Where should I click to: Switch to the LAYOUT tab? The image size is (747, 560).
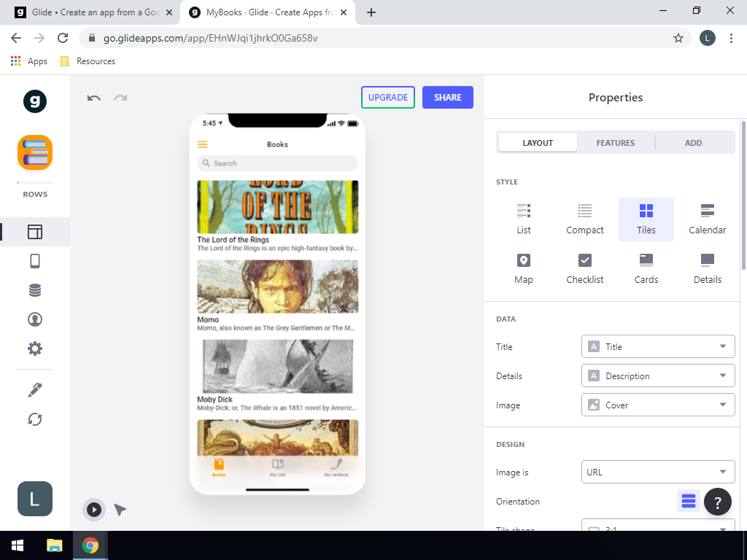click(x=538, y=143)
